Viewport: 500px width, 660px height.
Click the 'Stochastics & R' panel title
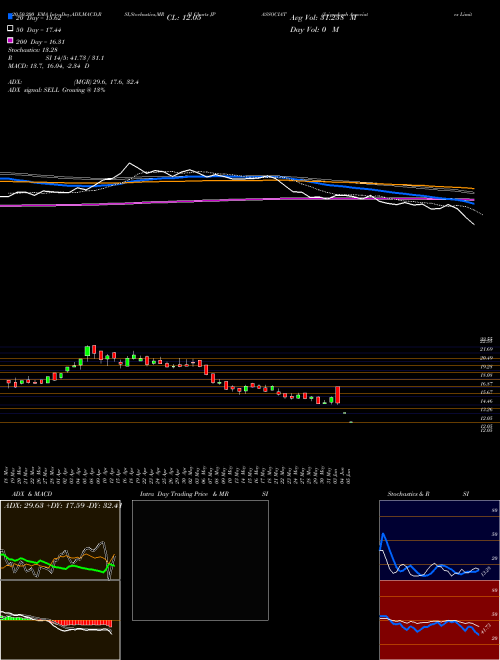409,494
